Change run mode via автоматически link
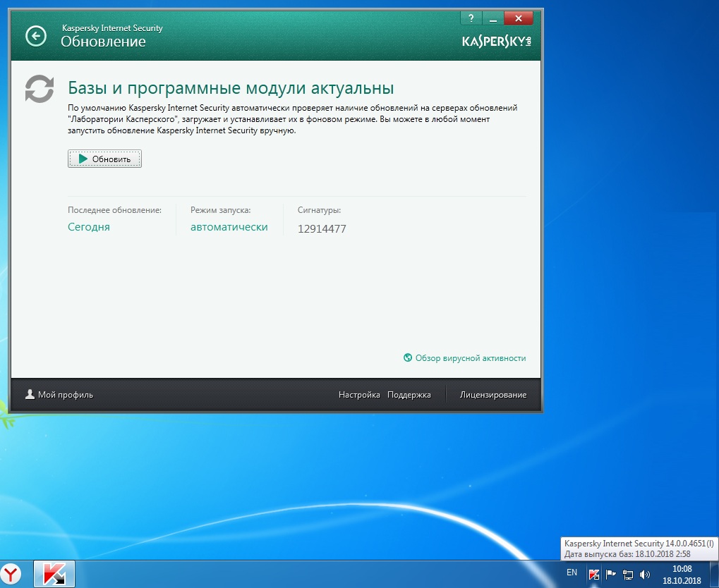 [229, 227]
